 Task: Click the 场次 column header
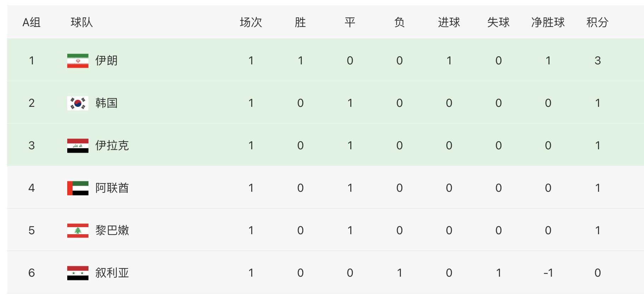251,22
